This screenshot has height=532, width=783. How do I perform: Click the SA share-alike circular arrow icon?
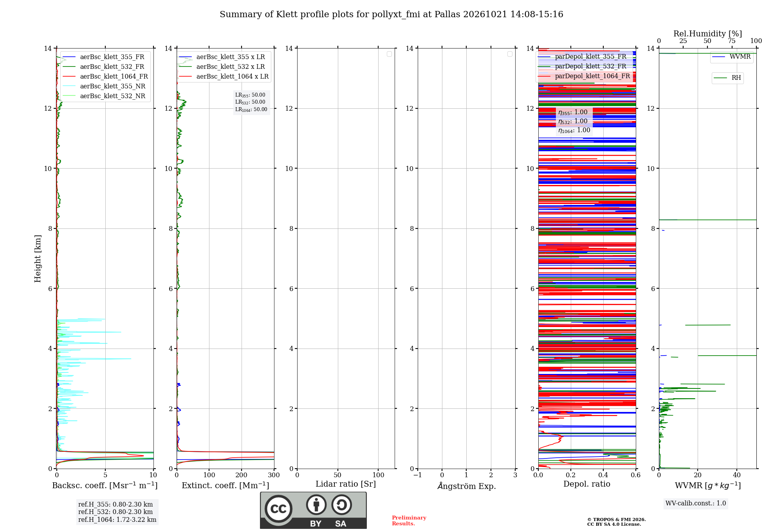coord(341,505)
